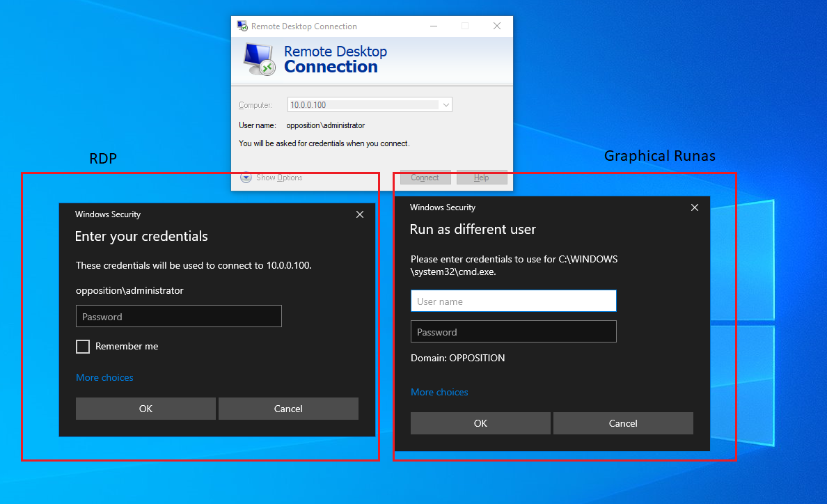This screenshot has width=827, height=504.
Task: Click the Domain: OPPOSITION text
Action: click(458, 358)
